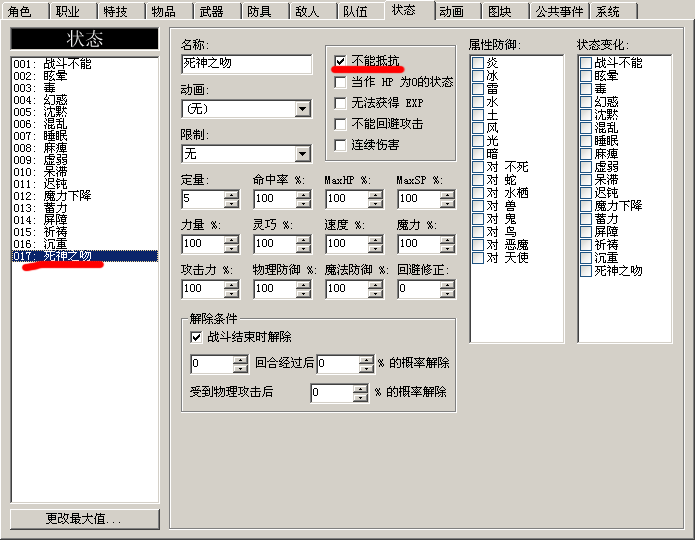The image size is (695, 540).
Task: Select state 009: 虚弱
Action: [85, 160]
